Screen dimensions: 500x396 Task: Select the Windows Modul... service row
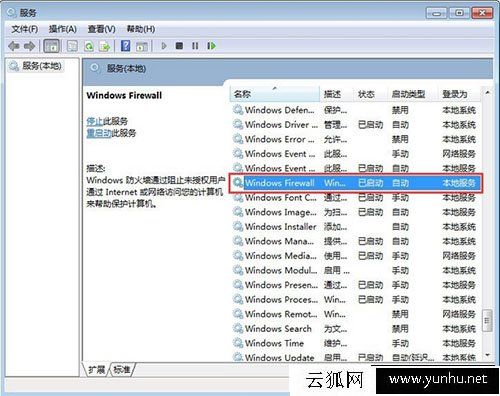point(356,271)
